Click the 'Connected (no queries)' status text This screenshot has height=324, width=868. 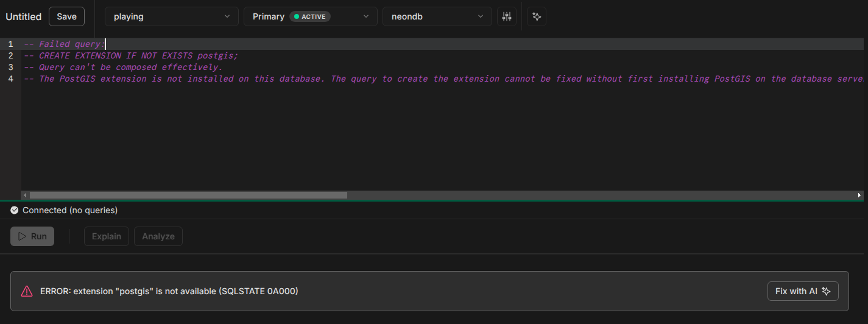pos(70,210)
